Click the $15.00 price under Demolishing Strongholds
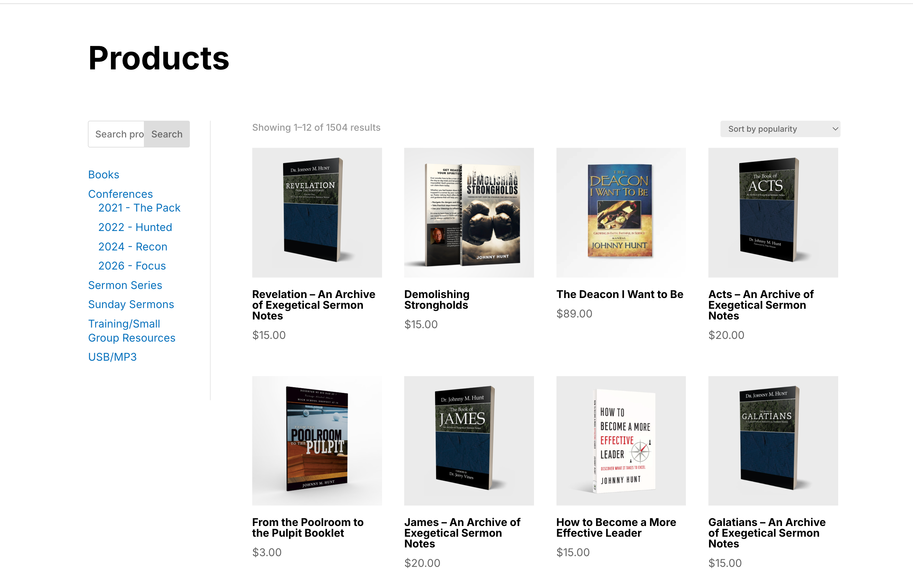 (x=421, y=324)
